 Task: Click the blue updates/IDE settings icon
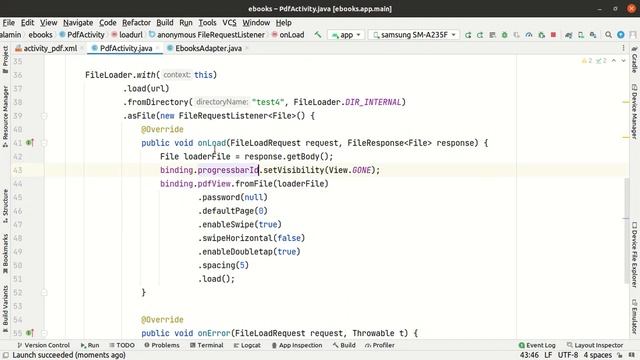(621, 35)
